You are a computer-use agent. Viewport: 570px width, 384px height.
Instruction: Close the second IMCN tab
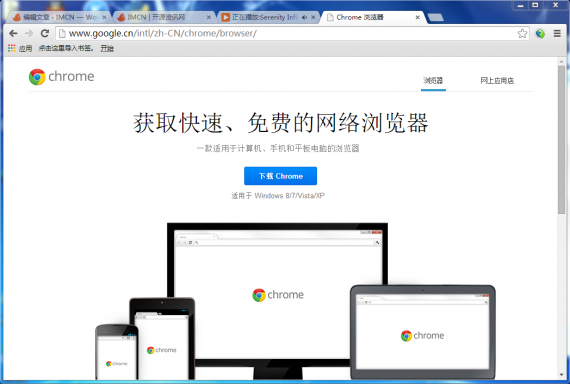click(209, 17)
